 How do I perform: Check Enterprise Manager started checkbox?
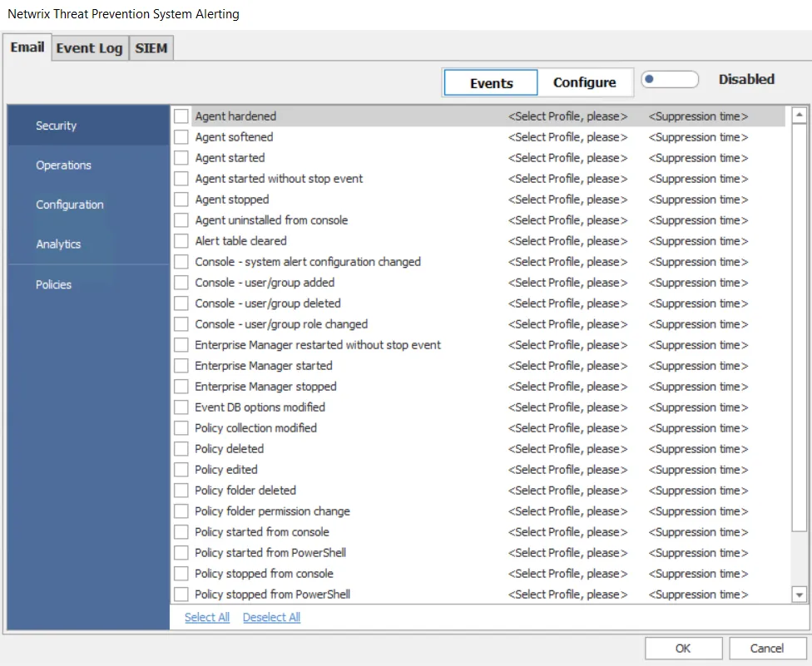point(181,366)
